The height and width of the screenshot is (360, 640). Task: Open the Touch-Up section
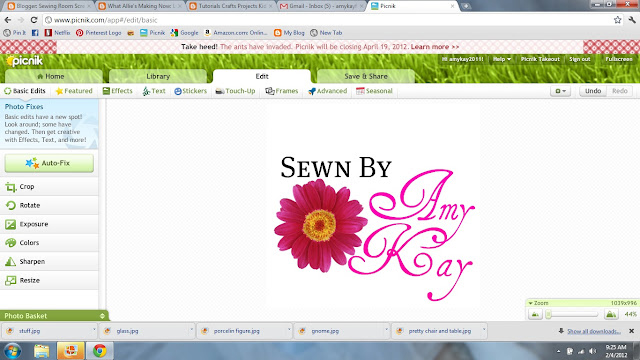pos(236,91)
